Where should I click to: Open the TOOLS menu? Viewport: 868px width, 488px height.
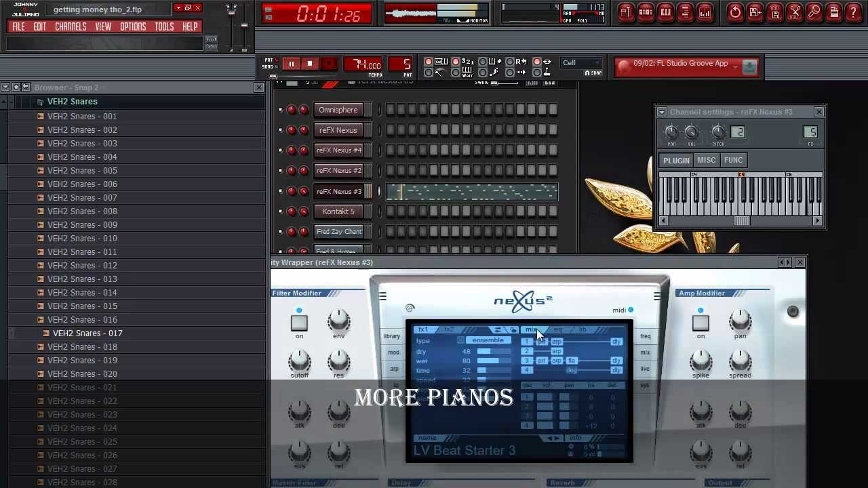tap(164, 27)
